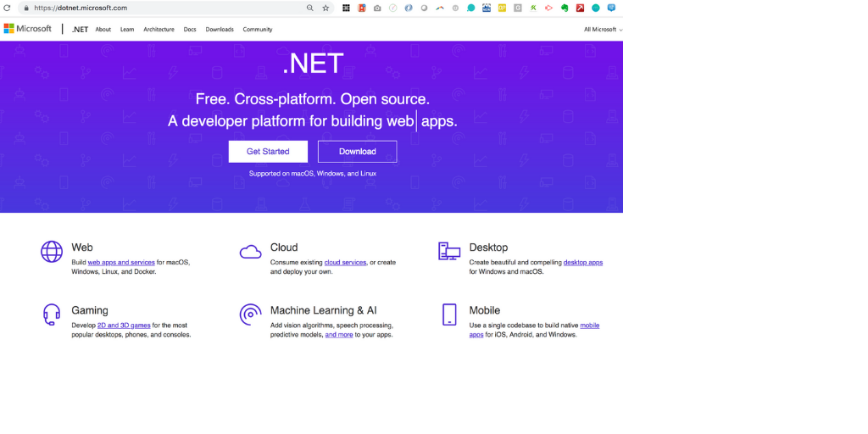Follow the 'and more' link
Image resolution: width=868 pixels, height=434 pixels.
339,335
